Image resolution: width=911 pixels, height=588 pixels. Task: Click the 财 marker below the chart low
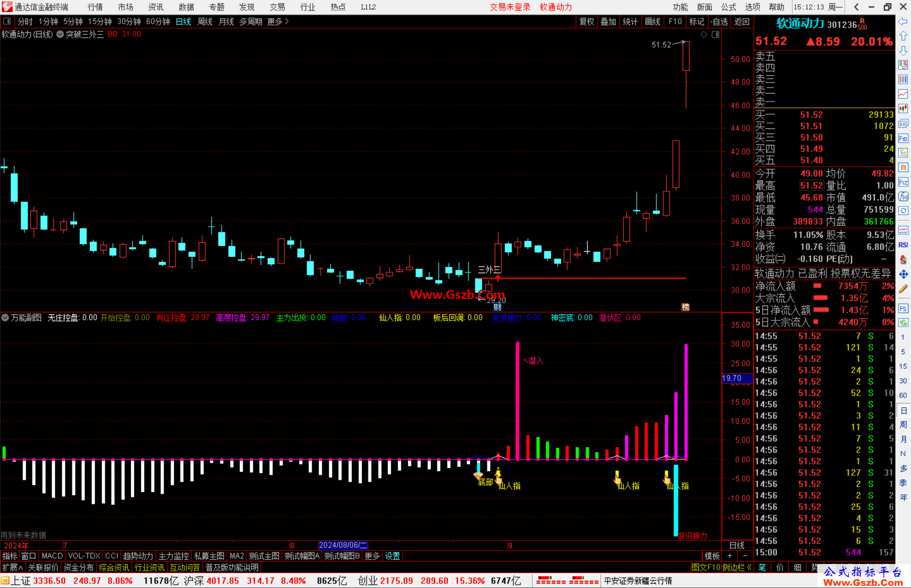pos(497,307)
